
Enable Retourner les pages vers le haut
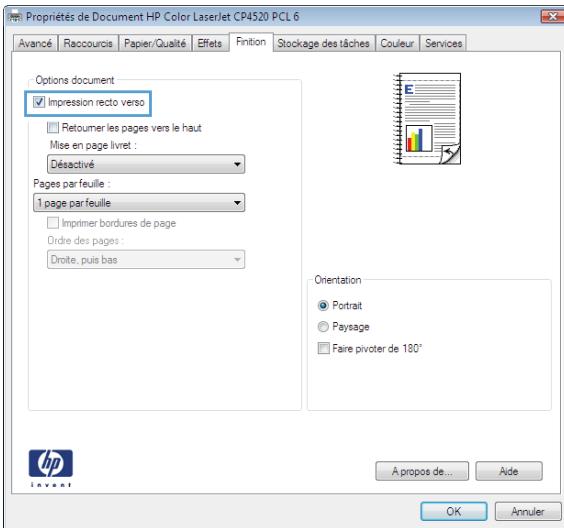[x=53, y=127]
